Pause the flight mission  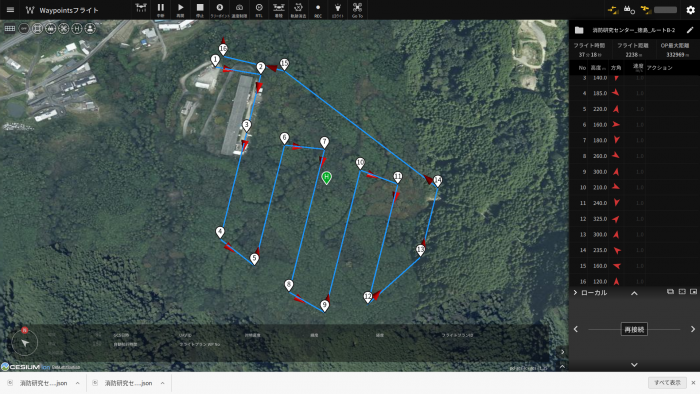click(161, 9)
